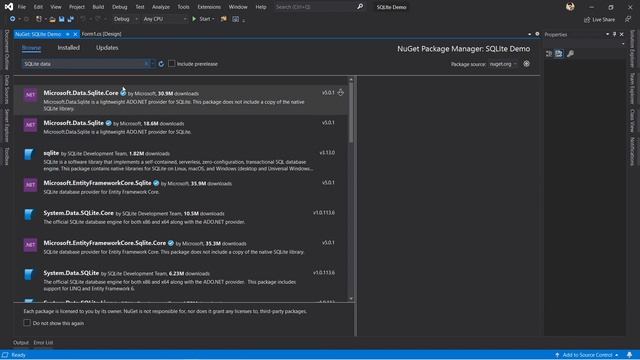Open the Properties window options dropdown
The height and width of the screenshot is (360, 640).
607,34
